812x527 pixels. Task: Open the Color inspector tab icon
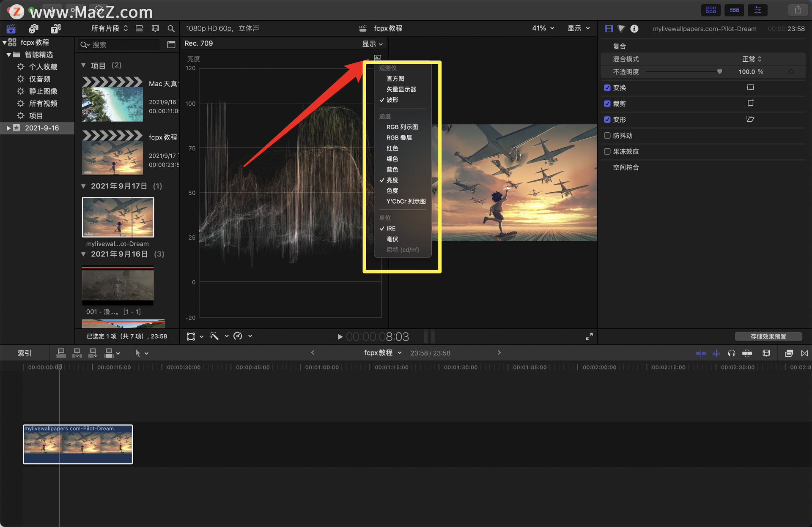click(x=621, y=29)
